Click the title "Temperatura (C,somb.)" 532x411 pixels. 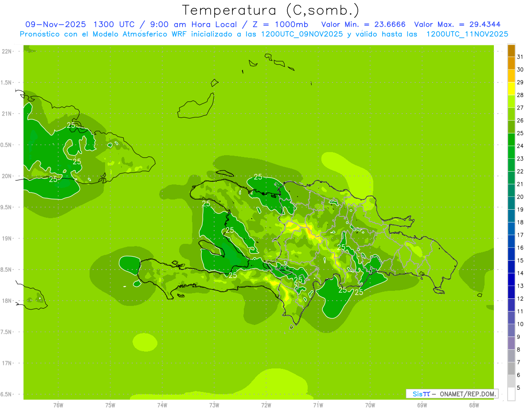[x=271, y=10]
